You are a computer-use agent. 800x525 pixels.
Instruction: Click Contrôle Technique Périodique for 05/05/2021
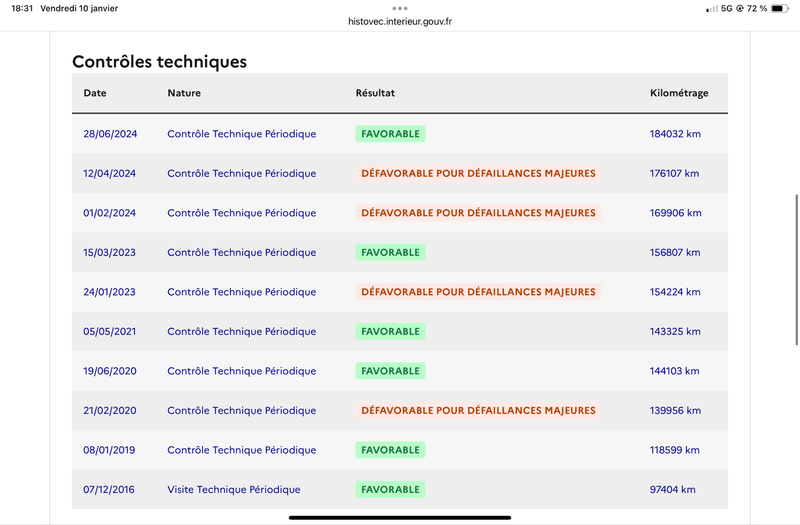242,332
